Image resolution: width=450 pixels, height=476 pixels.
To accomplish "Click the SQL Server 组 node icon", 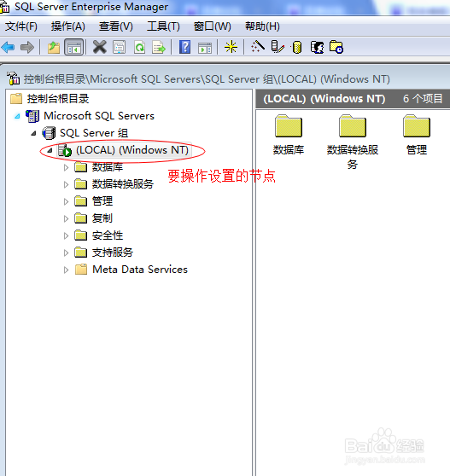I will [x=49, y=133].
